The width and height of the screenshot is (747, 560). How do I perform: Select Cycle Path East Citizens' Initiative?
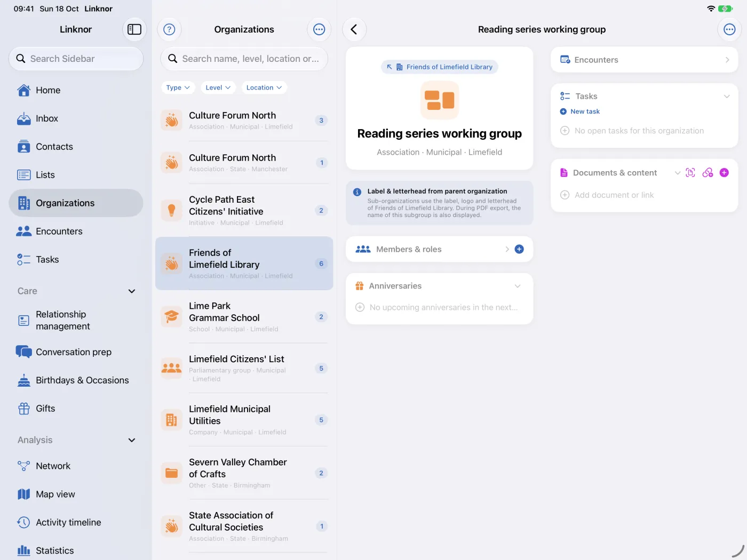pyautogui.click(x=244, y=211)
